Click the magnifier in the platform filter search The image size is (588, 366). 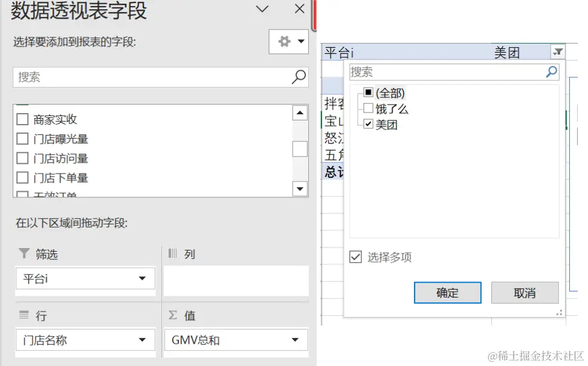coord(550,71)
